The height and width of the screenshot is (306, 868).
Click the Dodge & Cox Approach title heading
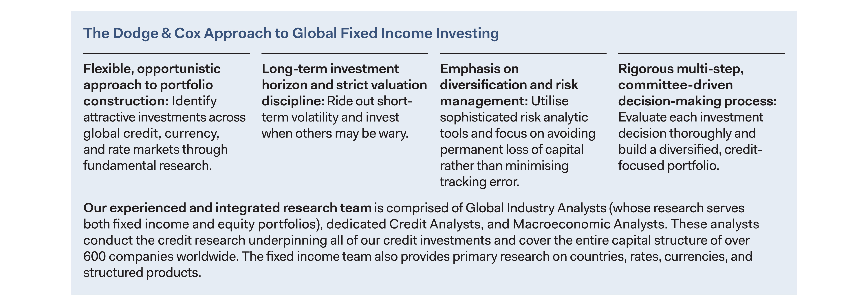pos(291,33)
